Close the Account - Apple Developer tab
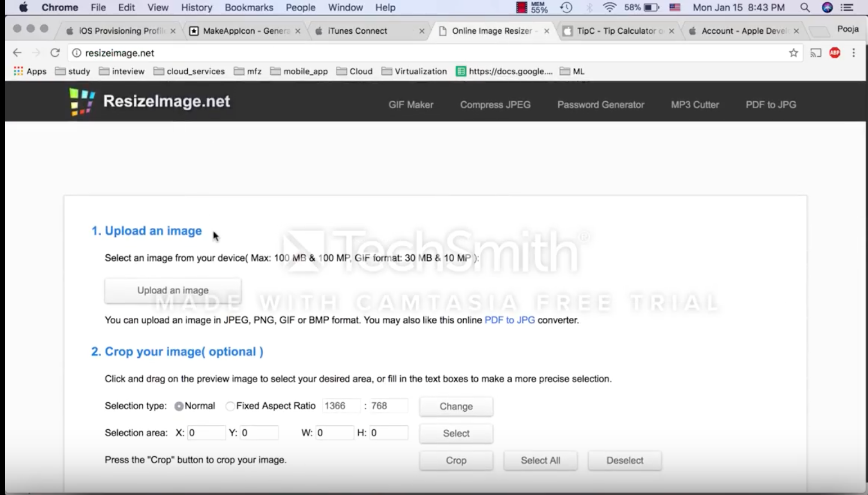The image size is (868, 495). 796,31
